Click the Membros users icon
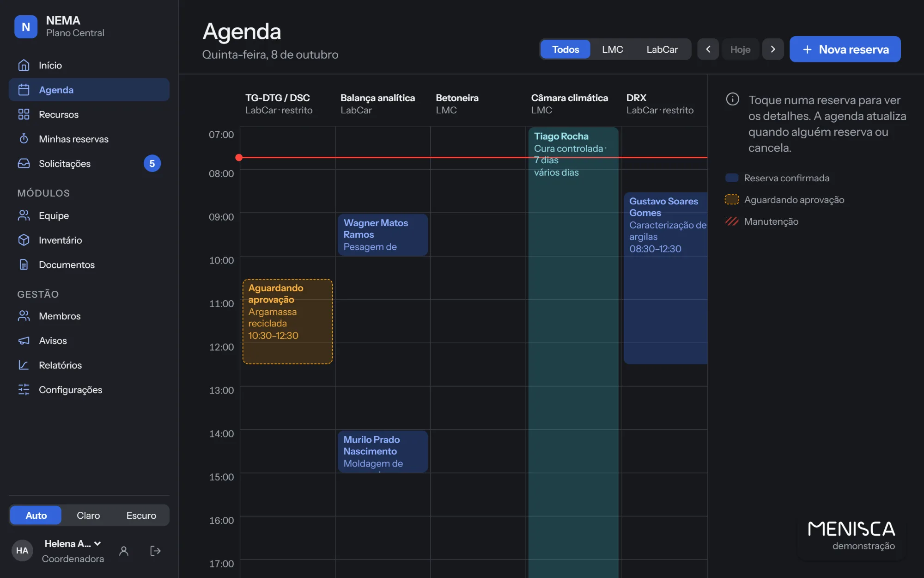Viewport: 924px width, 578px height. click(24, 316)
